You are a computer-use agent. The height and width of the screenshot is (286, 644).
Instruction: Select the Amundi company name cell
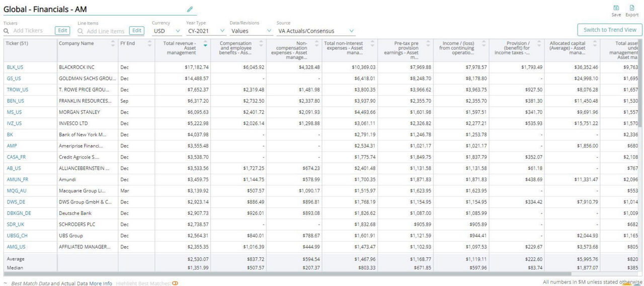click(x=87, y=179)
